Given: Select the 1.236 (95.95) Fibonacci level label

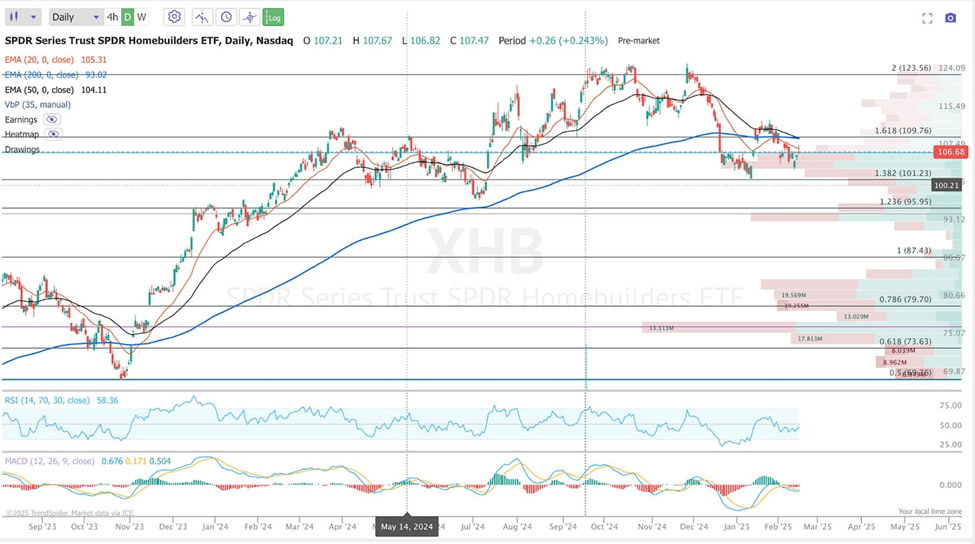Looking at the screenshot, I should coord(905,201).
